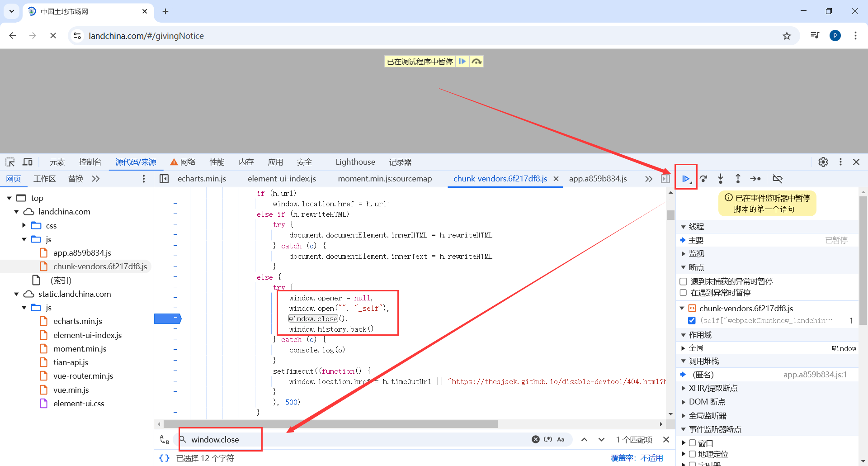Resume script execution in debugger toolbar
The width and height of the screenshot is (868, 466).
(686, 179)
